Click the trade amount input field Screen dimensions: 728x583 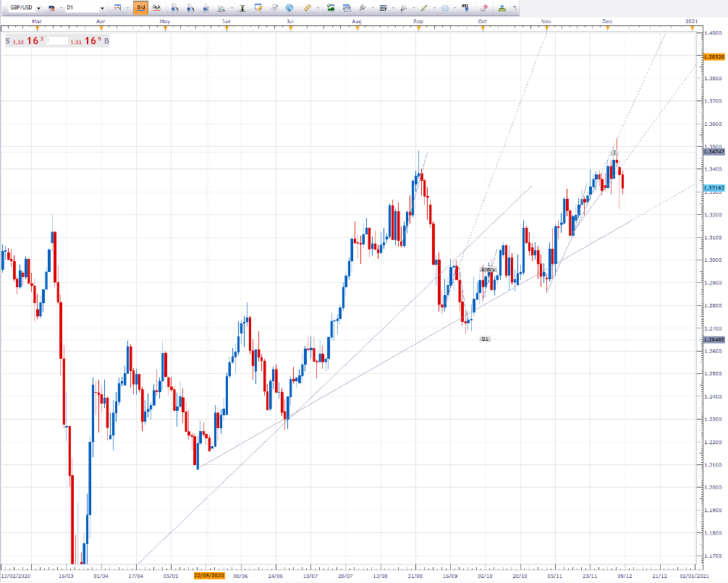coord(56,41)
